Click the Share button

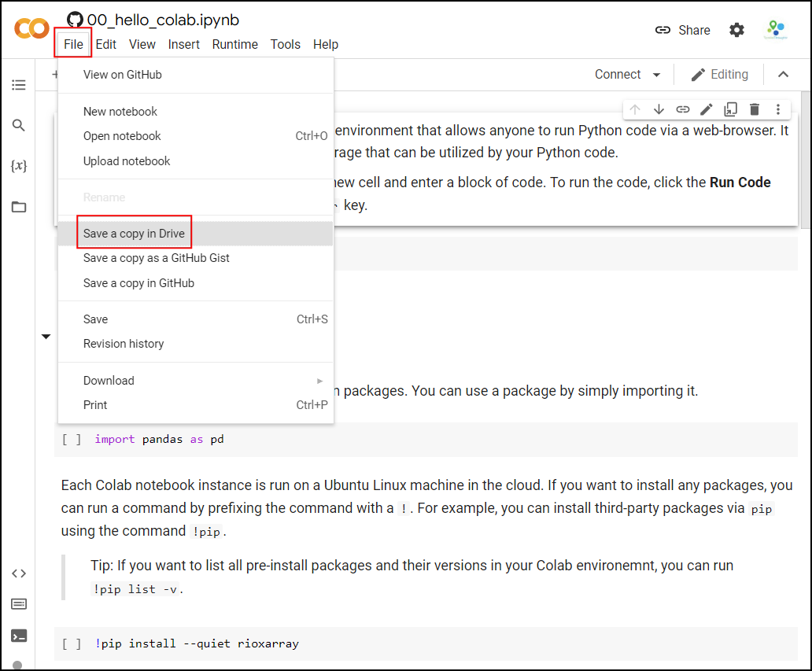(x=682, y=30)
